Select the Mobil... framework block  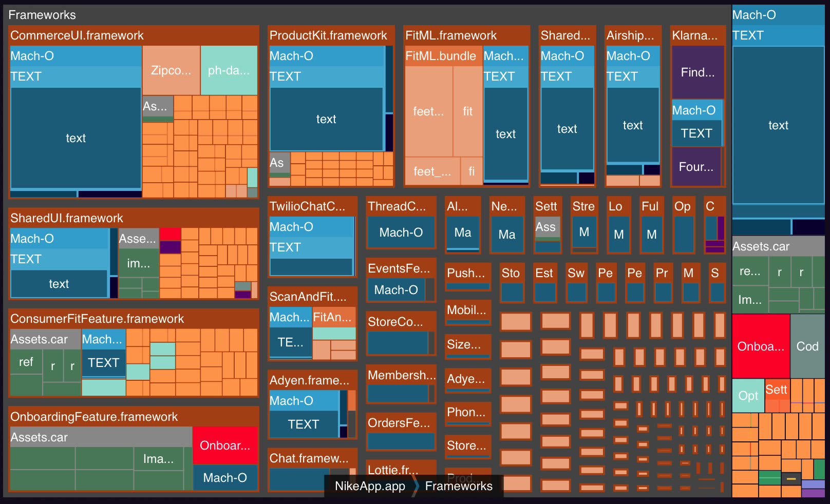click(467, 313)
